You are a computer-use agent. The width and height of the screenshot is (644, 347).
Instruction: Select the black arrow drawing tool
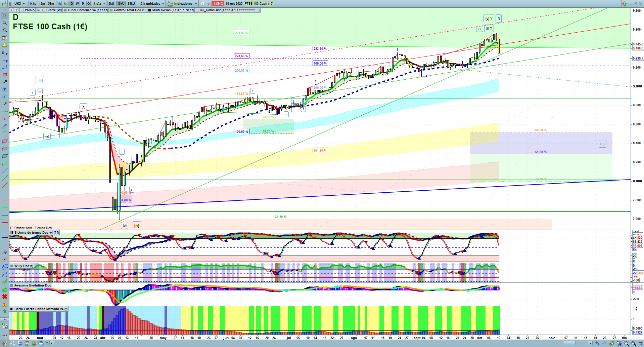(5, 82)
